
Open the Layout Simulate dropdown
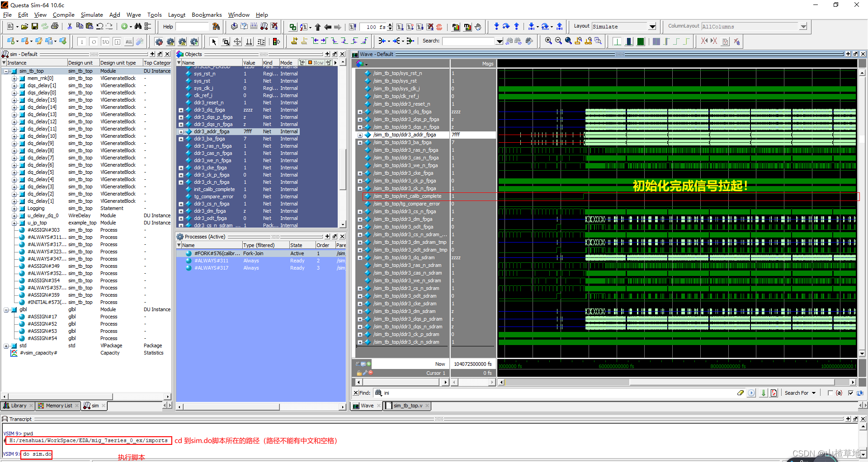652,27
